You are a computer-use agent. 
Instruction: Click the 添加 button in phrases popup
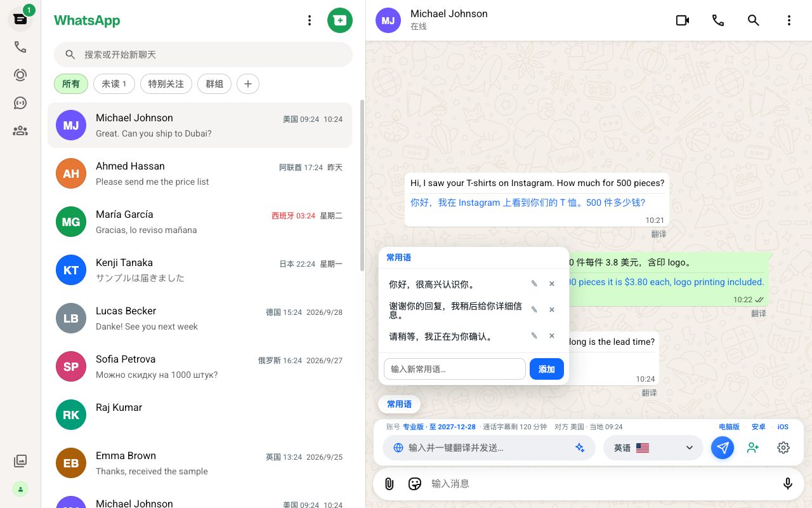point(547,369)
